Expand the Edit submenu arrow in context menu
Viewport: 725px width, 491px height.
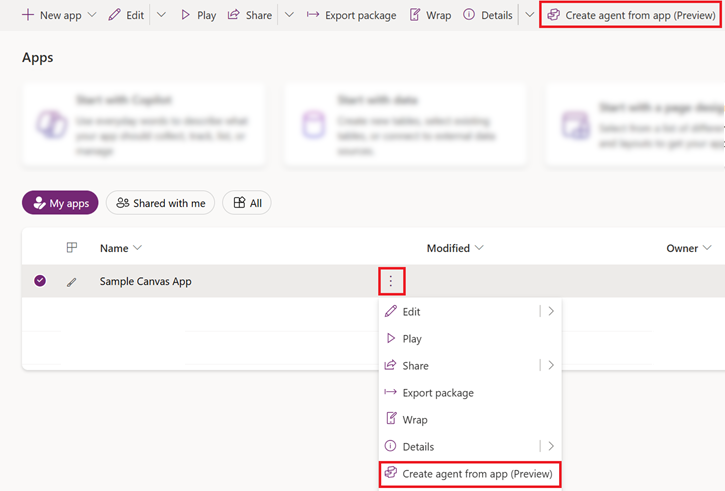click(551, 311)
